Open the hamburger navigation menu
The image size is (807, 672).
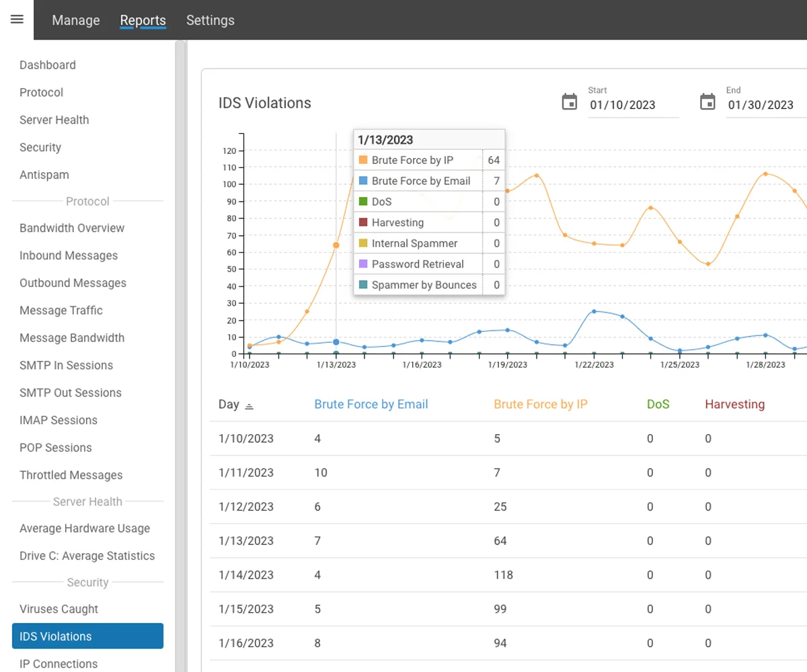[x=17, y=19]
